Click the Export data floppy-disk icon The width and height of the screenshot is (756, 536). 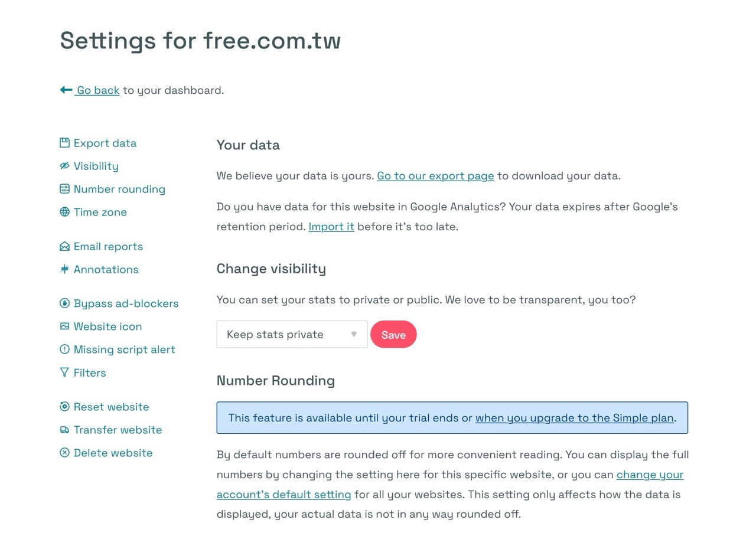tap(64, 143)
